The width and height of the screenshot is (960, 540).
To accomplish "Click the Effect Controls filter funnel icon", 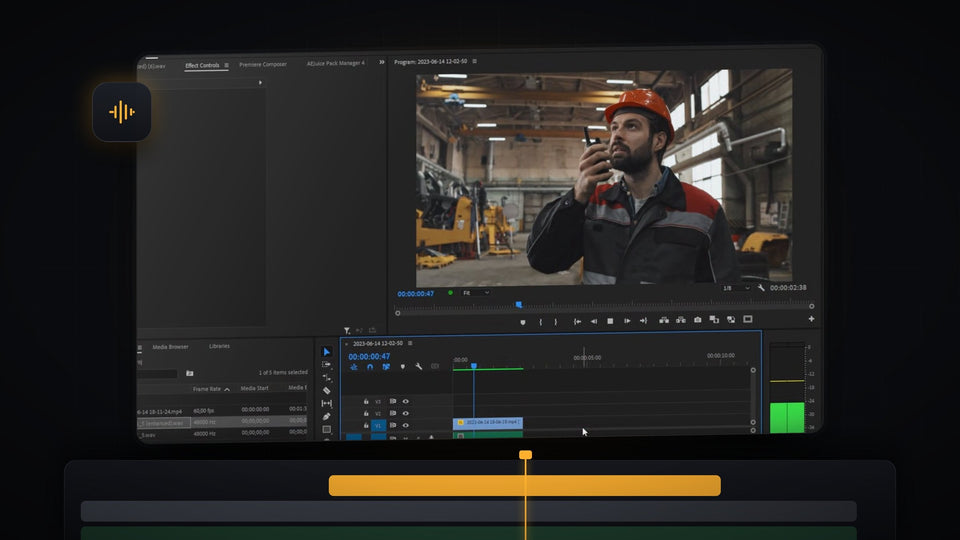I will tap(347, 331).
